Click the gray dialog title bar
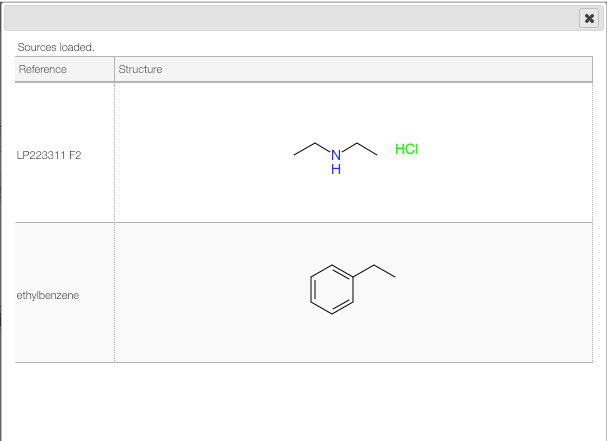607x441 pixels. 290,18
